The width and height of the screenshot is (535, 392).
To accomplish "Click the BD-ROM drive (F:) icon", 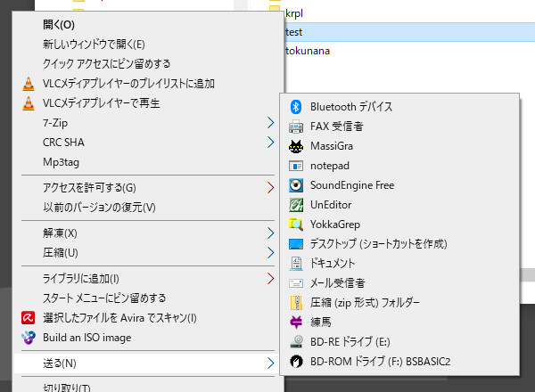I will [x=296, y=362].
